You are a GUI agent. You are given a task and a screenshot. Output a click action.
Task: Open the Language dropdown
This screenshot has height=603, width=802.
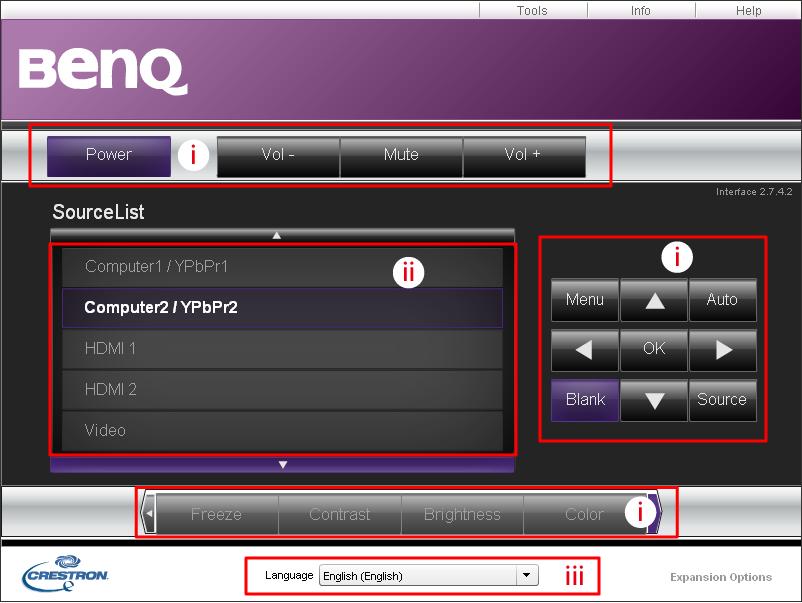point(429,576)
